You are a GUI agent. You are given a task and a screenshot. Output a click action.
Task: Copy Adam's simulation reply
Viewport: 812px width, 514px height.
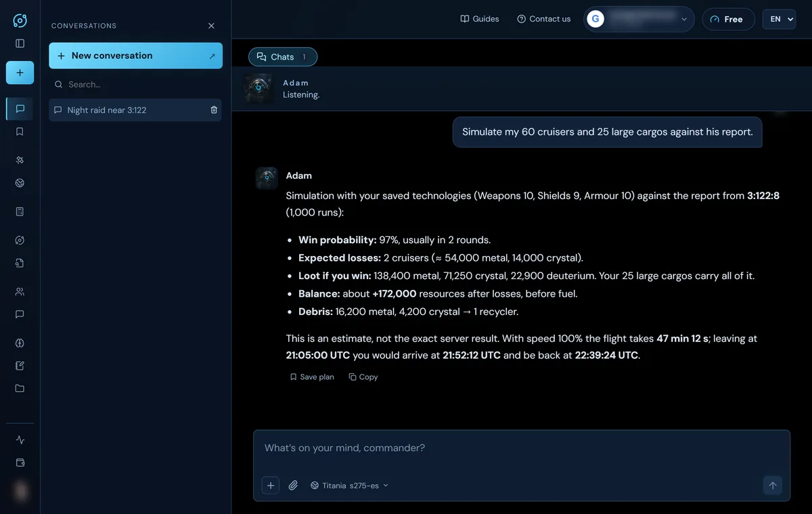[x=363, y=377]
